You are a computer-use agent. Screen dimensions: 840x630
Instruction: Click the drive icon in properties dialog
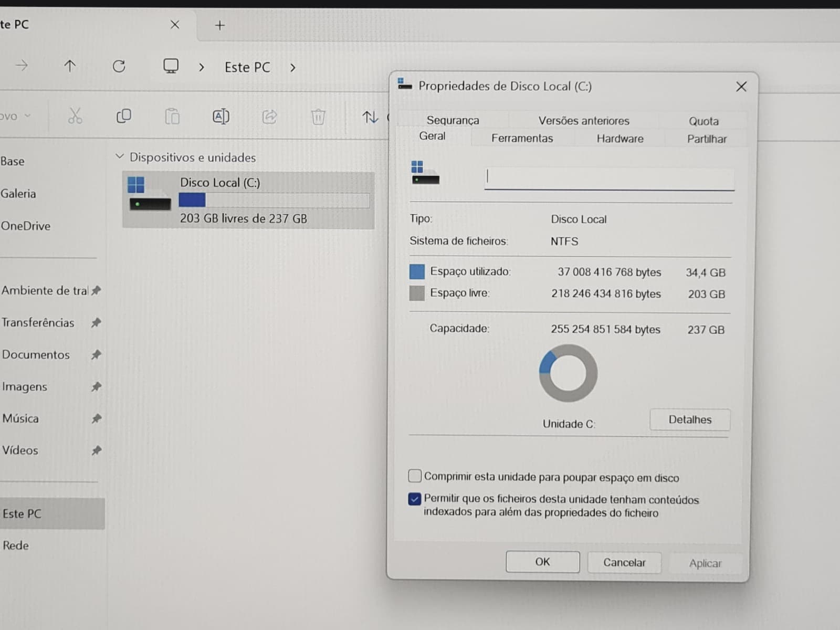(425, 173)
